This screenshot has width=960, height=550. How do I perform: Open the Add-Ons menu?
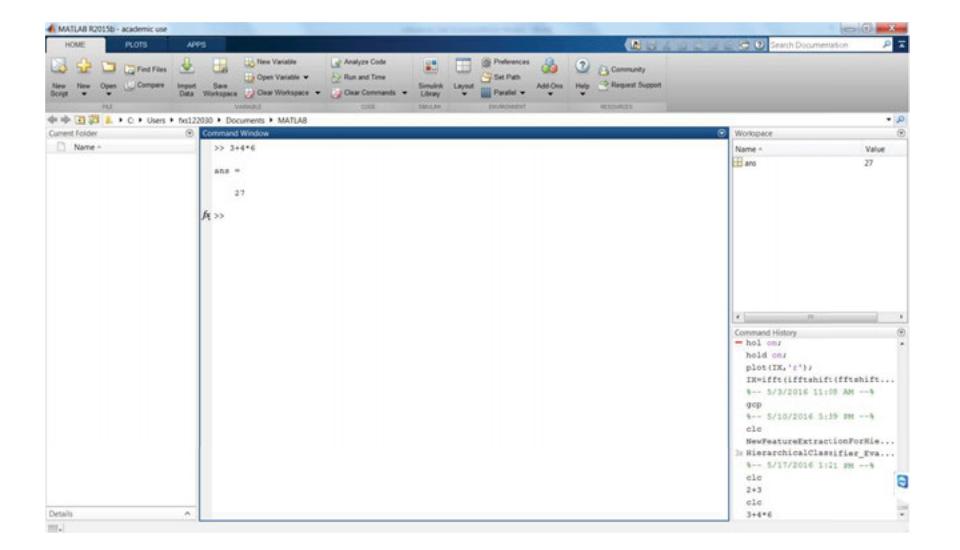(x=549, y=76)
